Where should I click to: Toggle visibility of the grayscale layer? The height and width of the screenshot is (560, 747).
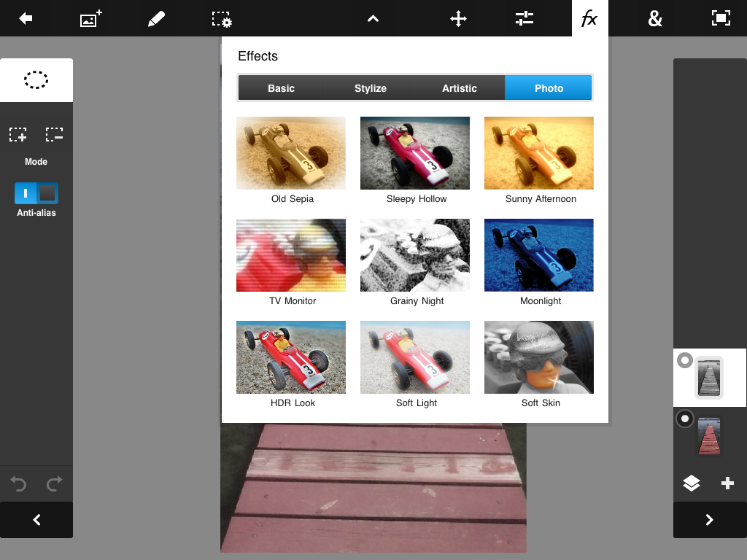click(x=684, y=360)
